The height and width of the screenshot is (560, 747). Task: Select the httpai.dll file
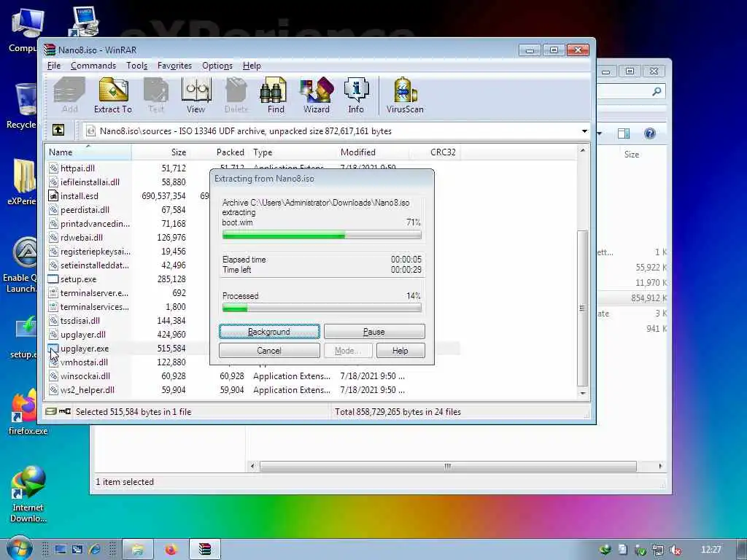pyautogui.click(x=77, y=168)
